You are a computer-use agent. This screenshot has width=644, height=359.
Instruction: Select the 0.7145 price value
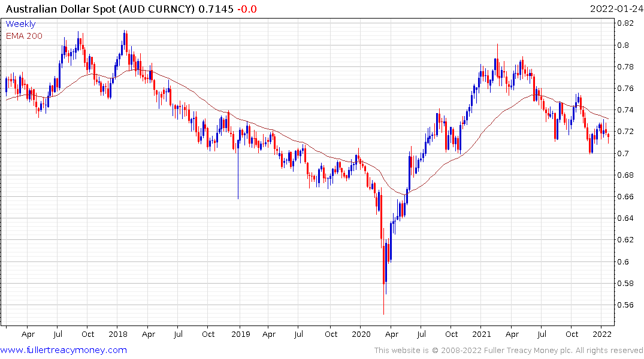[216, 9]
